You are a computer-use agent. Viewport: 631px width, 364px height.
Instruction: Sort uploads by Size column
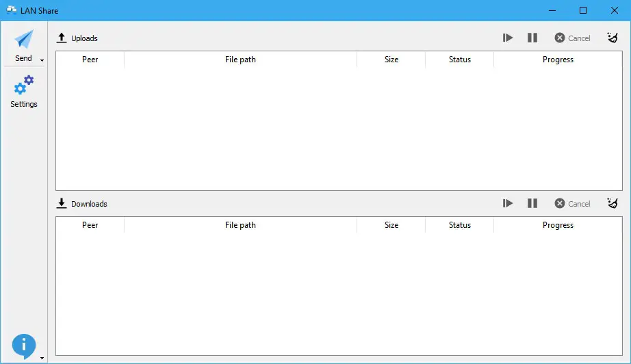tap(391, 60)
